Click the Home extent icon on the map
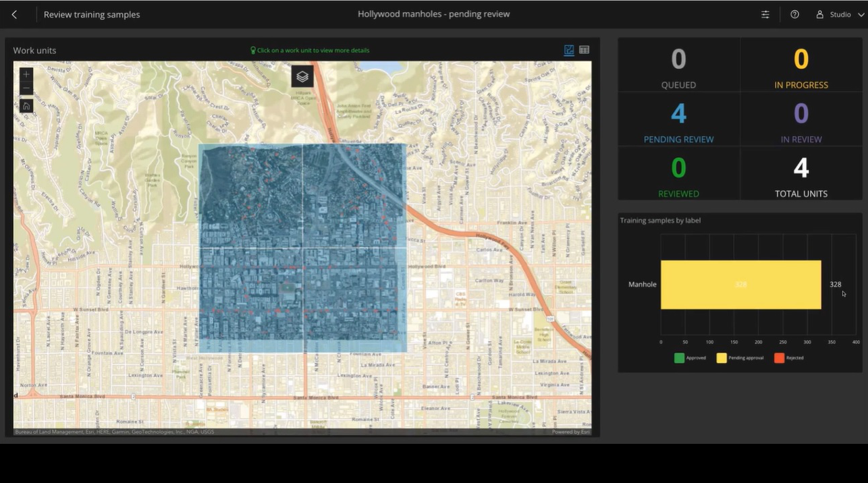Image resolution: width=868 pixels, height=483 pixels. [26, 105]
